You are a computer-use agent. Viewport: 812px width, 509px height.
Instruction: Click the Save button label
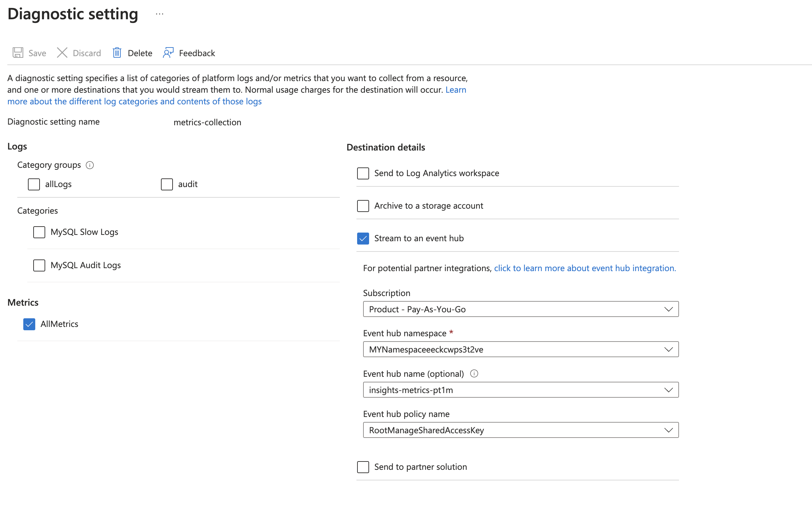point(37,53)
